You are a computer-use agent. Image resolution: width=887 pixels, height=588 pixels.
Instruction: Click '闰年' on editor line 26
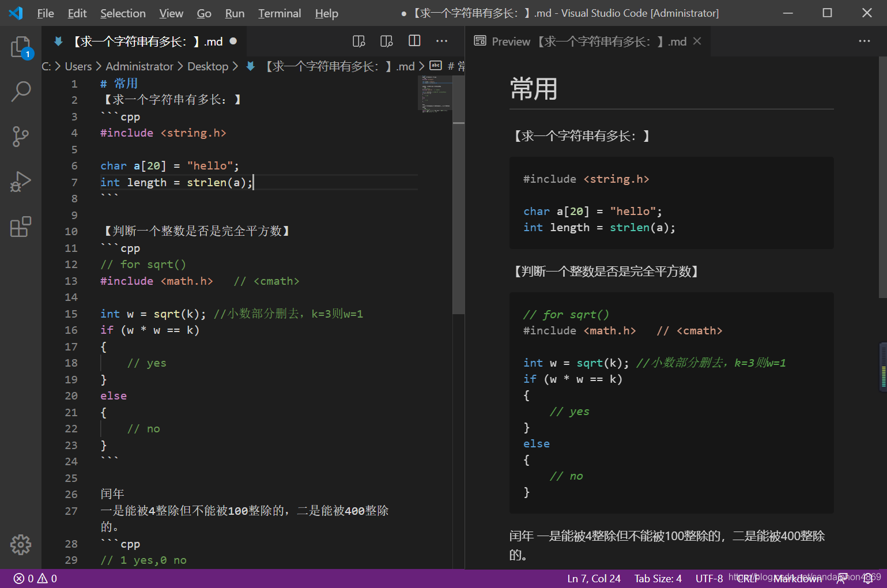112,494
